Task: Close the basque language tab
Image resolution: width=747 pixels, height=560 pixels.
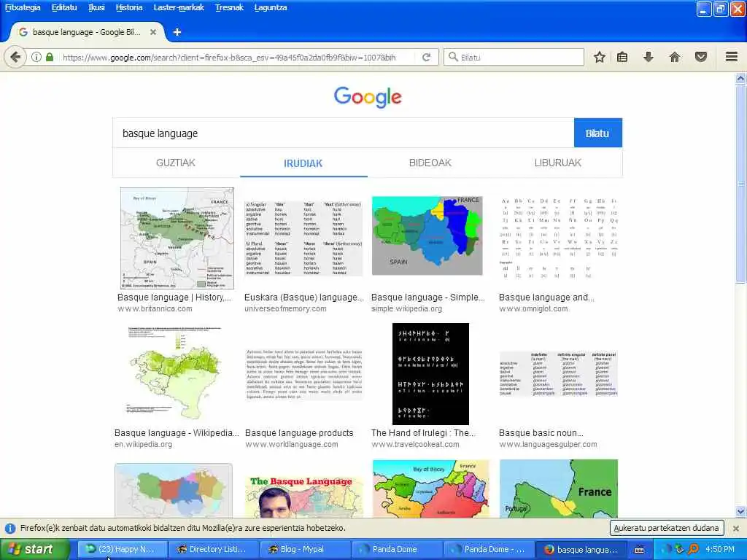Action: (153, 32)
